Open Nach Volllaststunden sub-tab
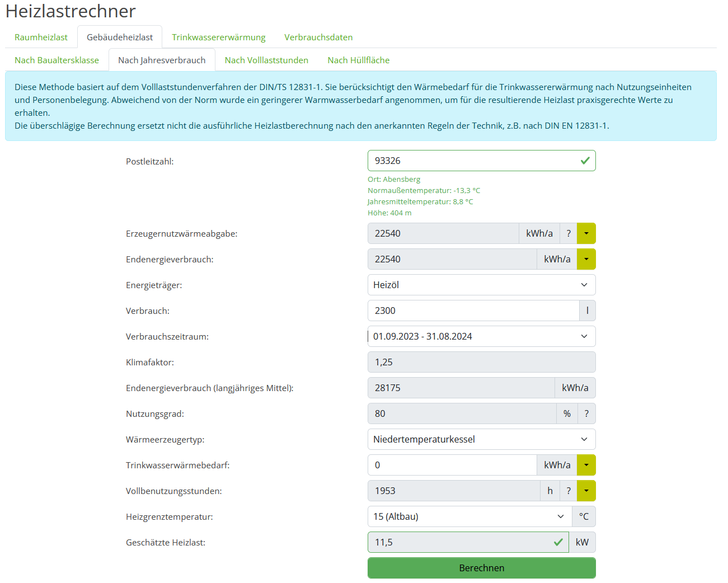The height and width of the screenshot is (583, 728). 266,60
